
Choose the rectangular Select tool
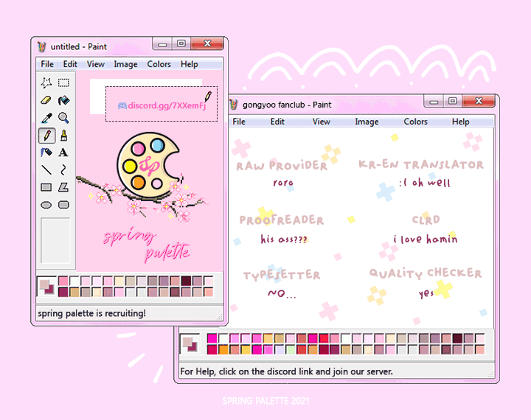[64, 83]
